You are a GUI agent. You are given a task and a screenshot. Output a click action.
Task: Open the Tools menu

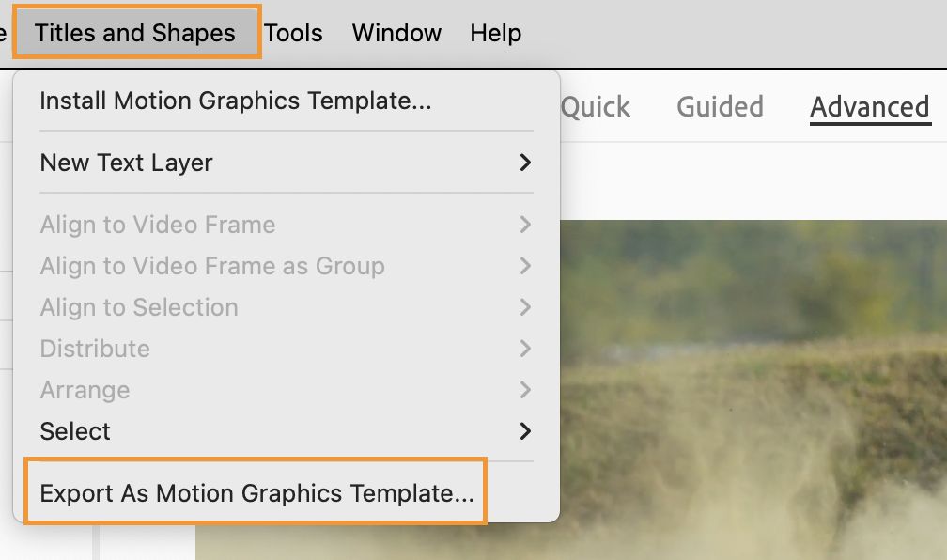pyautogui.click(x=293, y=33)
